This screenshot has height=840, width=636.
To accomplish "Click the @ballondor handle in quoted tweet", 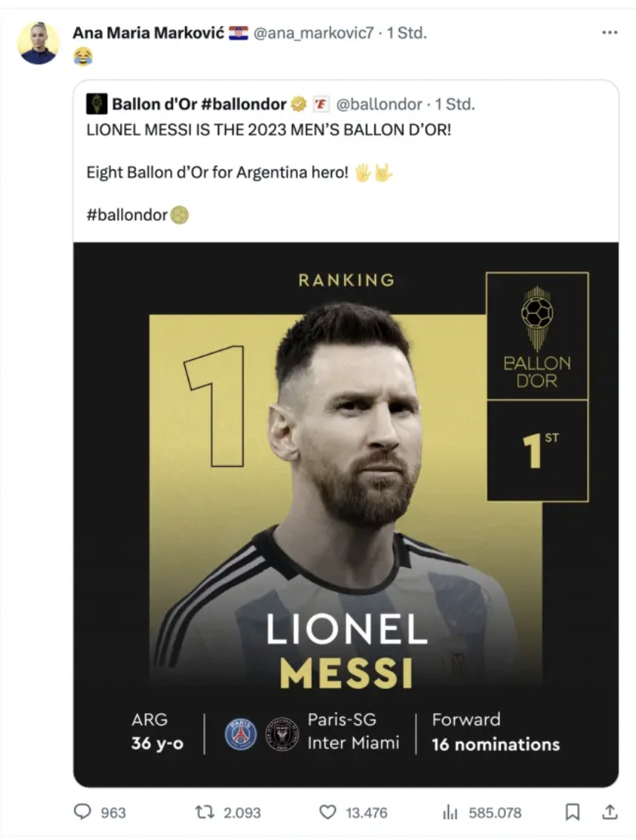I will click(x=379, y=104).
